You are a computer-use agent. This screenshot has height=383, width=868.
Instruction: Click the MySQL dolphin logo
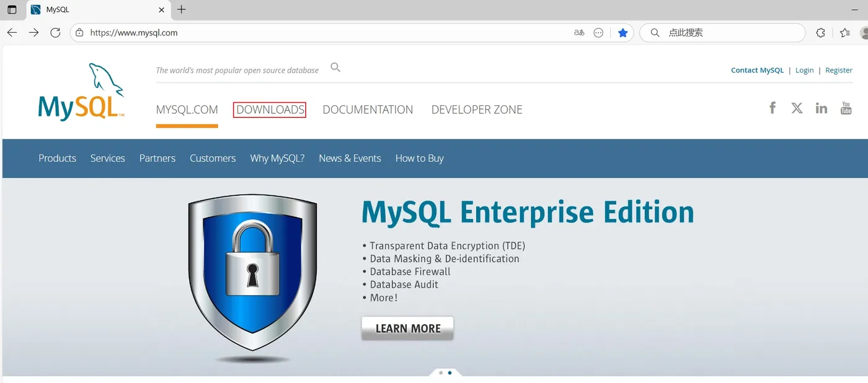tap(81, 91)
